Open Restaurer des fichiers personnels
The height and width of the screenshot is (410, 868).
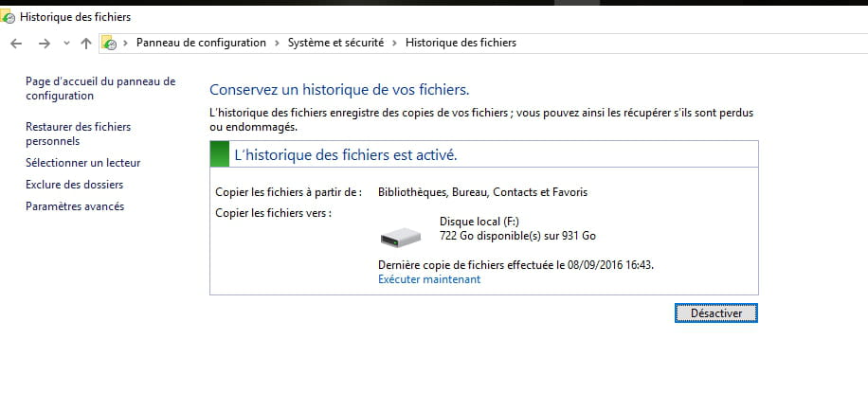pyautogui.click(x=78, y=134)
